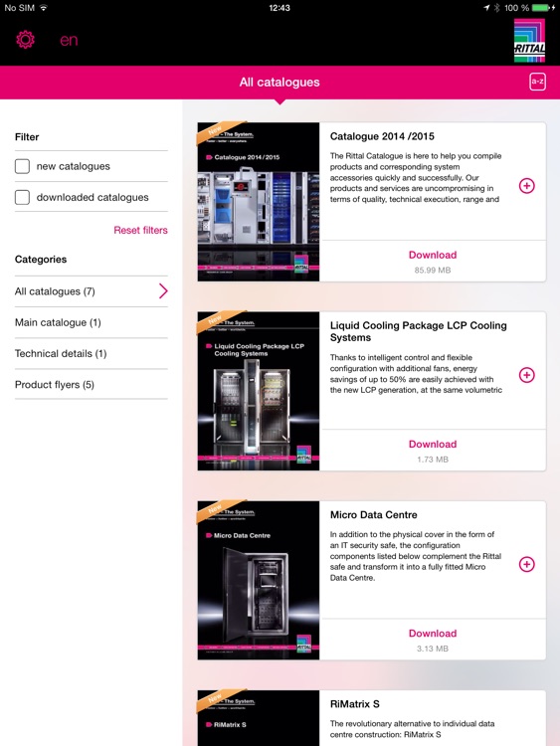Select All catalogues (7) category
The height and width of the screenshot is (746, 560).
tap(92, 291)
